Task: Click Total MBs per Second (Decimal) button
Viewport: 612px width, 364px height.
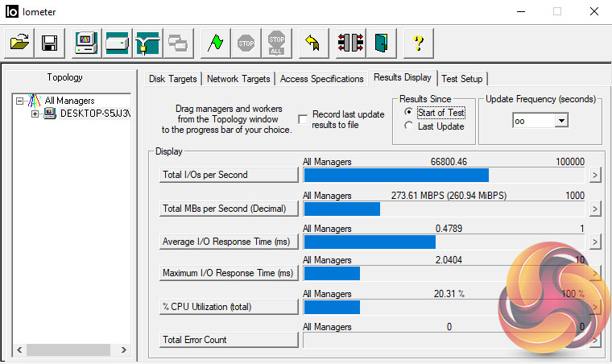Action: click(229, 209)
